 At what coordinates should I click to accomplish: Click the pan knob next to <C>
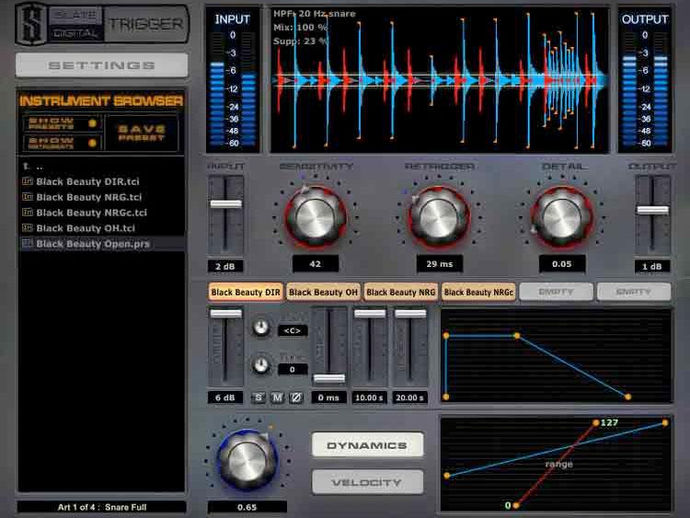coord(261,328)
